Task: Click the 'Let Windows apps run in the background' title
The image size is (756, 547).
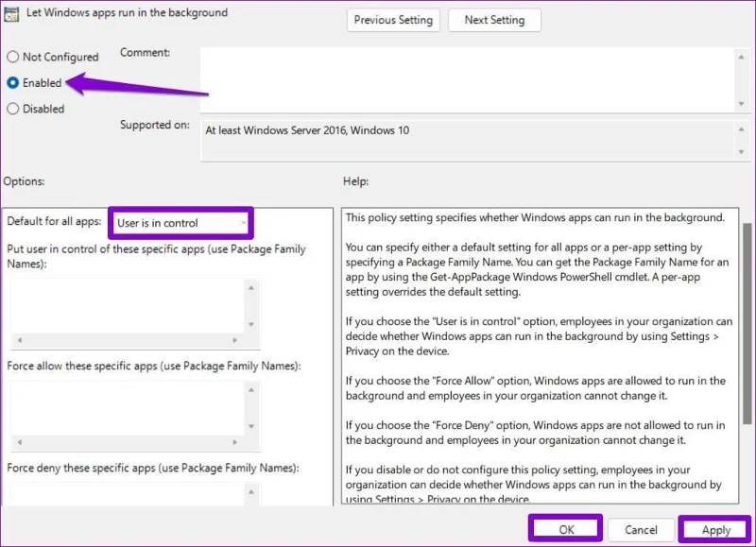Action: click(127, 12)
